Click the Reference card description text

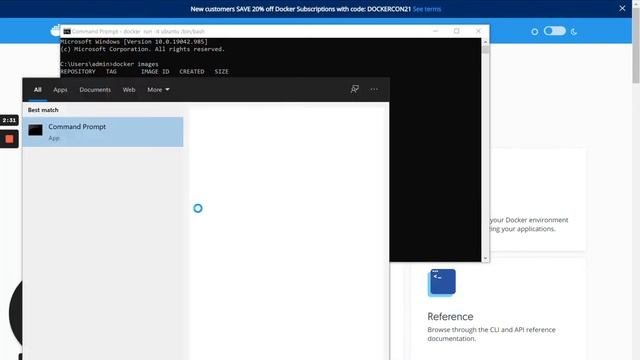pos(491,334)
